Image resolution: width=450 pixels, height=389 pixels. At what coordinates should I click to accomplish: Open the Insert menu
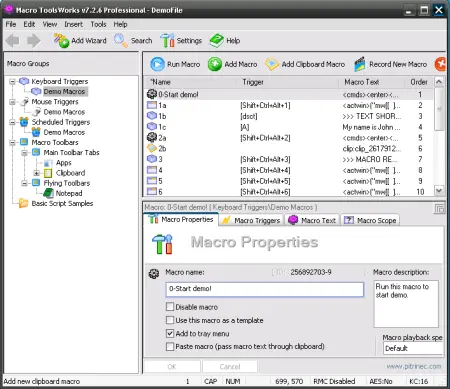[73, 24]
